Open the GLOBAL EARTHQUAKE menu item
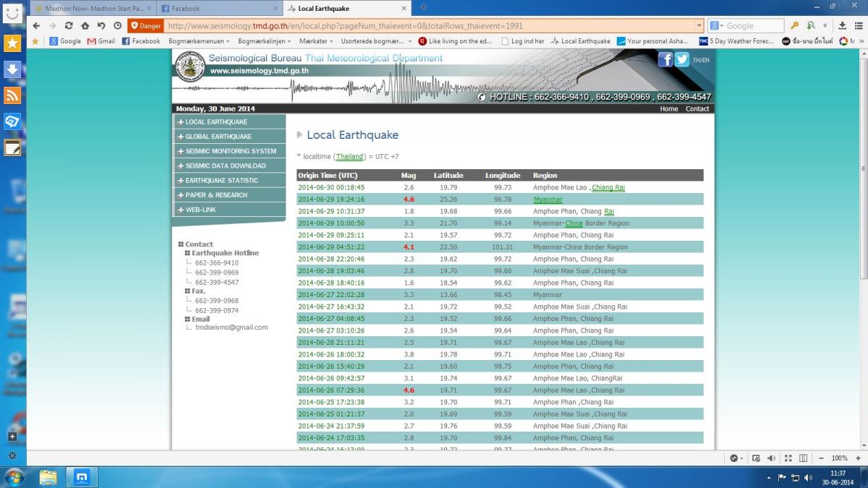 [218, 137]
